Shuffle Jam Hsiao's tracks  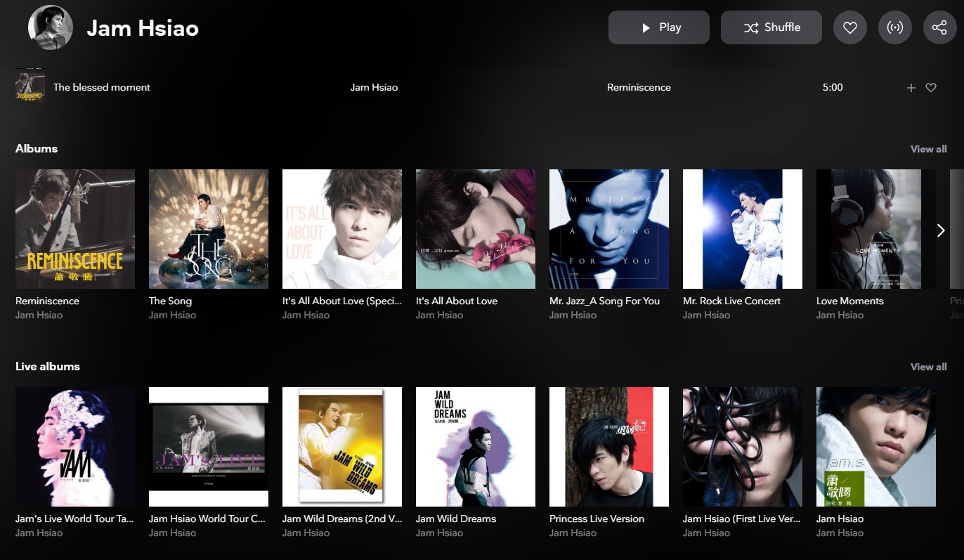coord(771,27)
